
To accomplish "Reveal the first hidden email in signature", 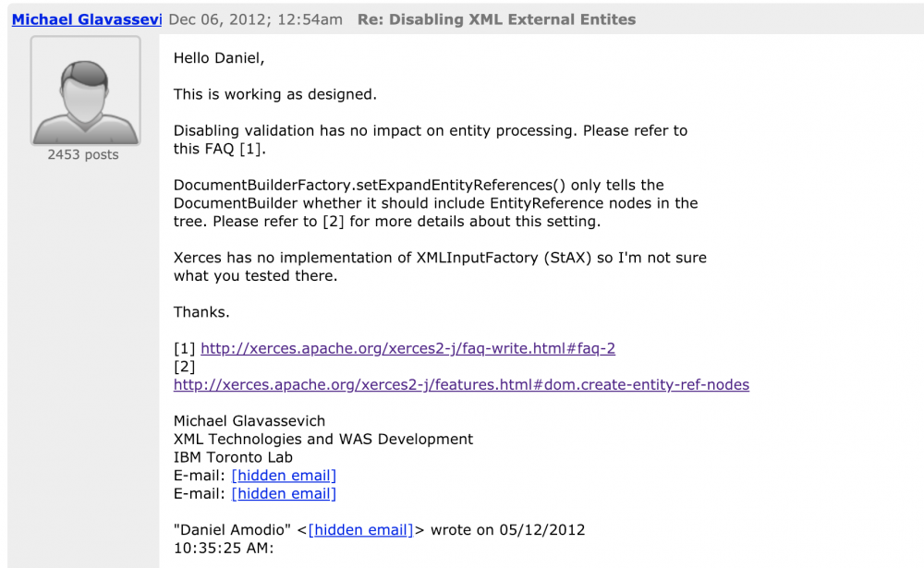I will click(284, 476).
